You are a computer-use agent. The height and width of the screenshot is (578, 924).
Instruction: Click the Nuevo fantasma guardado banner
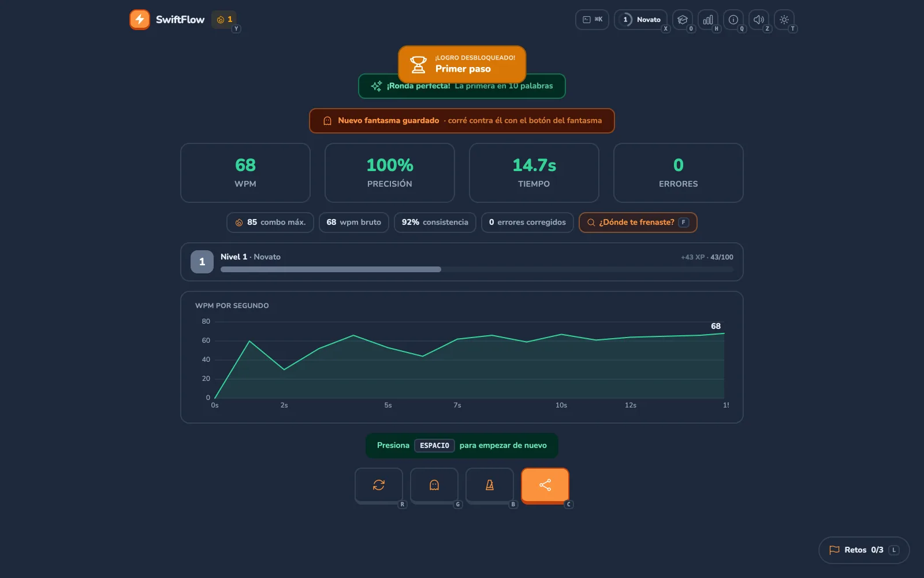click(462, 121)
